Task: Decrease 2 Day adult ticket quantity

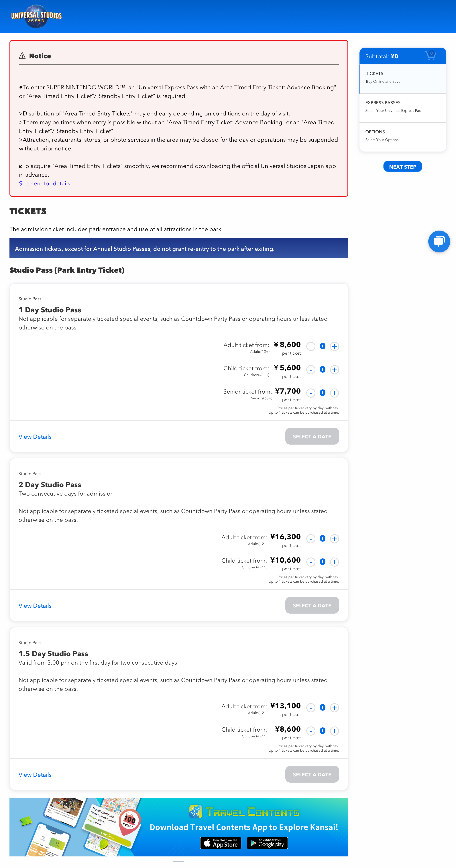Action: (311, 539)
